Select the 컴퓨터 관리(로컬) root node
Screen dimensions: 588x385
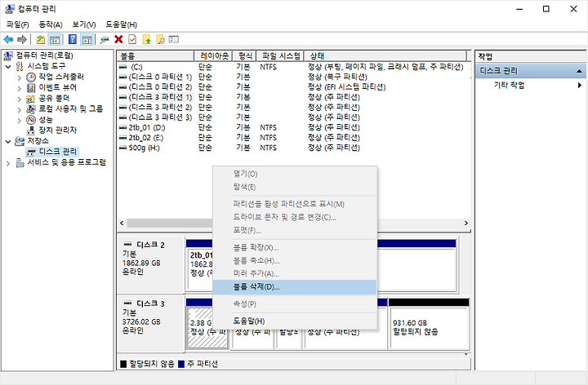pos(45,55)
